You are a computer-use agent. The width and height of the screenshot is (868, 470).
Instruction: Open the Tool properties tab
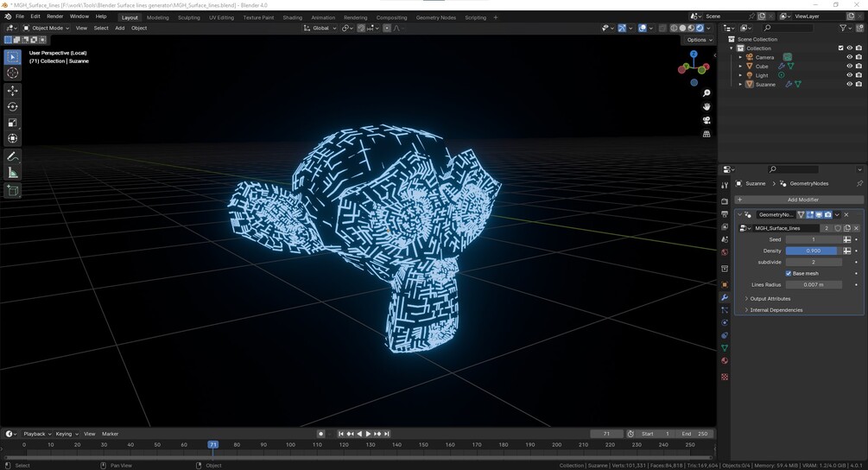725,186
